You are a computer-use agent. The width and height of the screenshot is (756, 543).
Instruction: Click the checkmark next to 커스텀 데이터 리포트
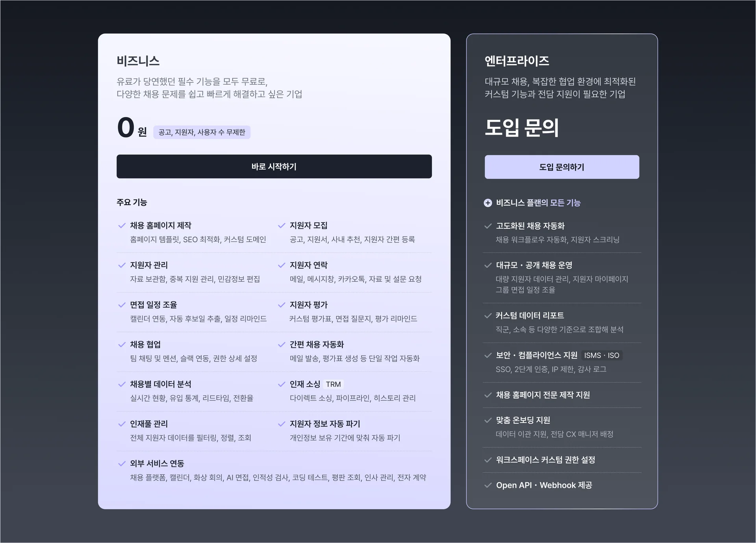click(x=488, y=316)
